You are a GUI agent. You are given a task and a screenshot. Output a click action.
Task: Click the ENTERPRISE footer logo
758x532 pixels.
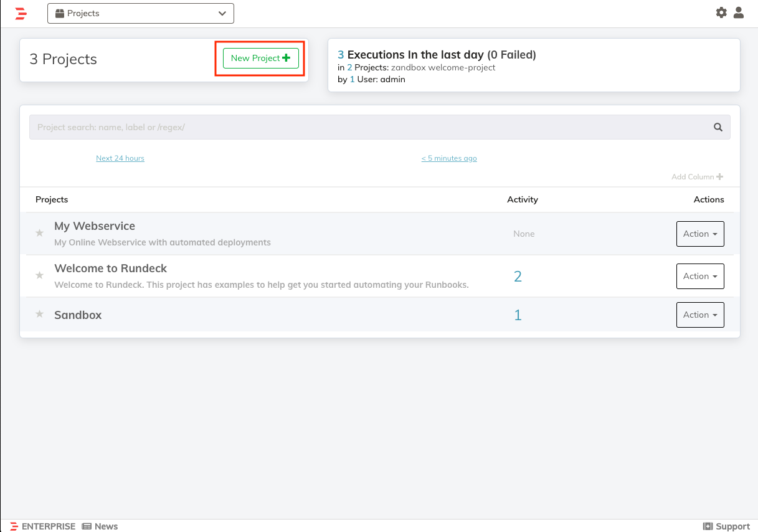42,526
